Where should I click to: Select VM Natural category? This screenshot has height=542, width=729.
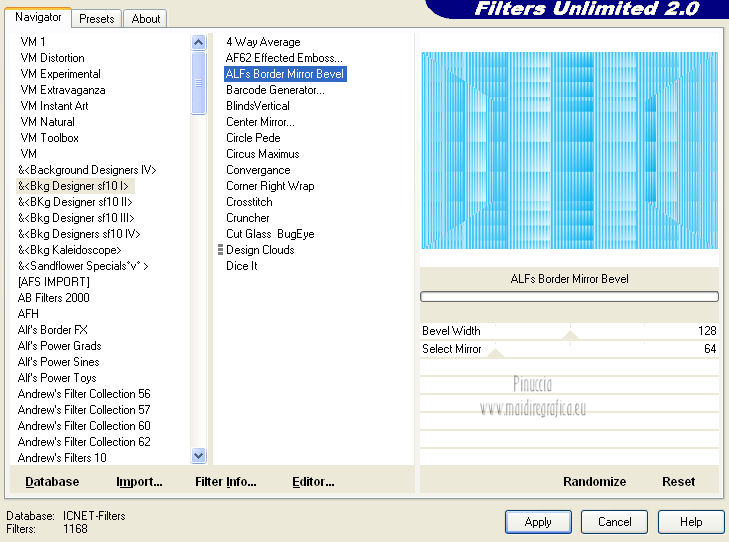tap(47, 122)
